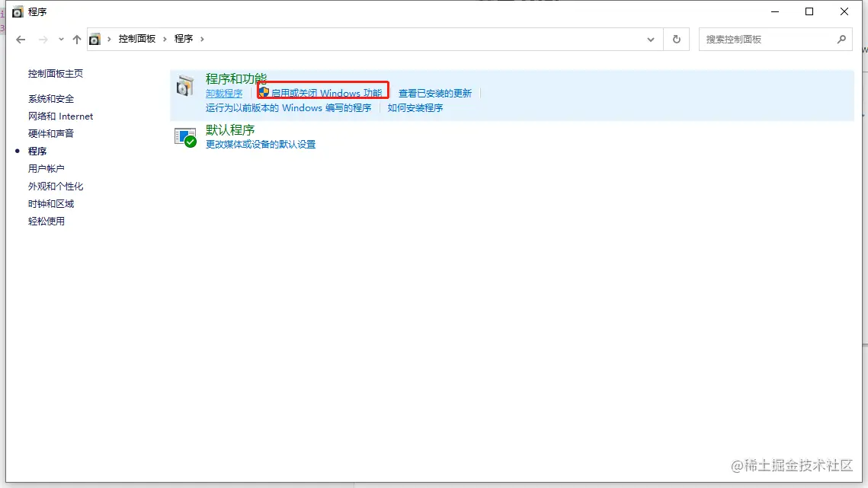
Task: Click the window icon in title bar
Action: pos(18,11)
